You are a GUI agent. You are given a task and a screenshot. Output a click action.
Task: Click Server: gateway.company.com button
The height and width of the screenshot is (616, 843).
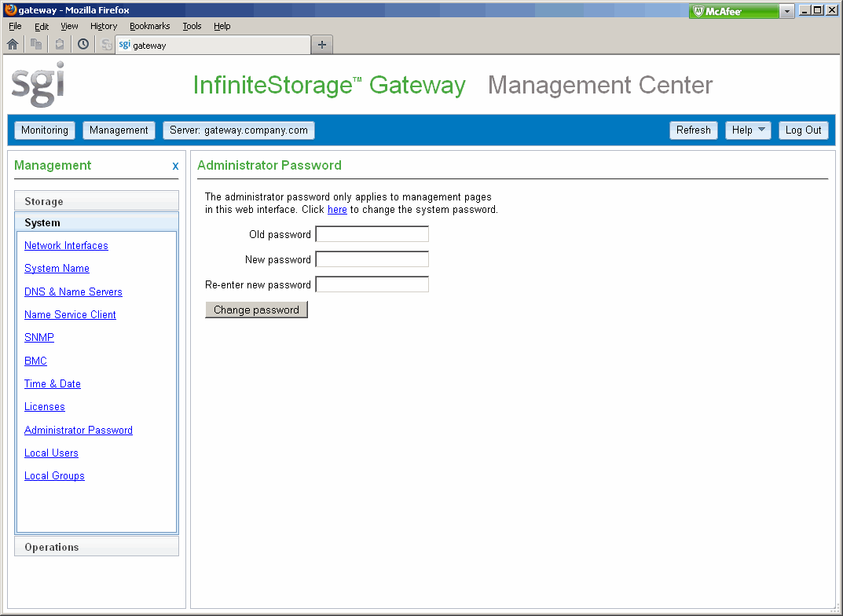[239, 130]
